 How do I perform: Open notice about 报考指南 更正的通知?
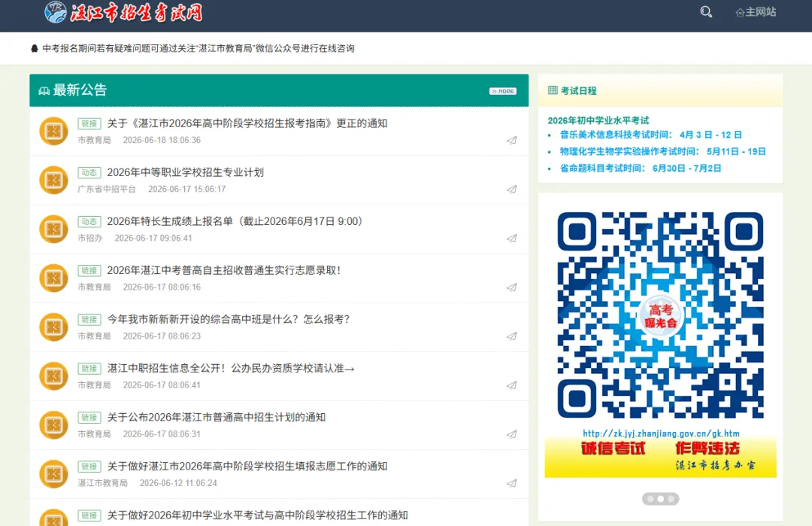click(247, 123)
